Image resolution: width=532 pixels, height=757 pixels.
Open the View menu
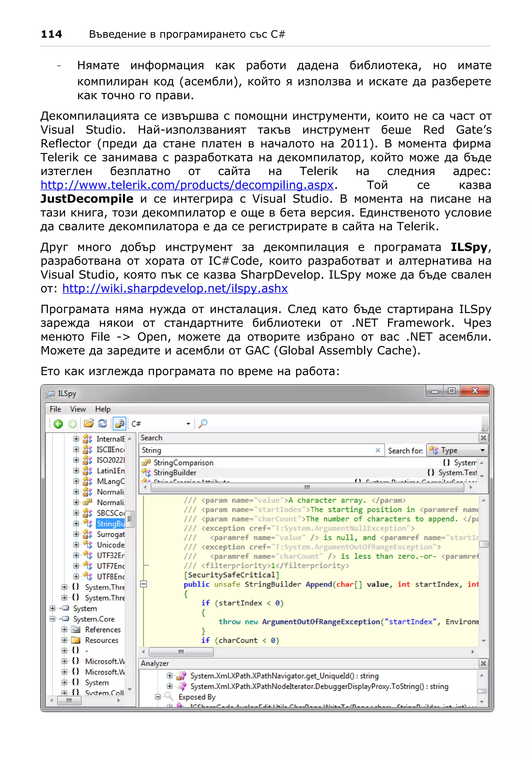pyautogui.click(x=78, y=409)
